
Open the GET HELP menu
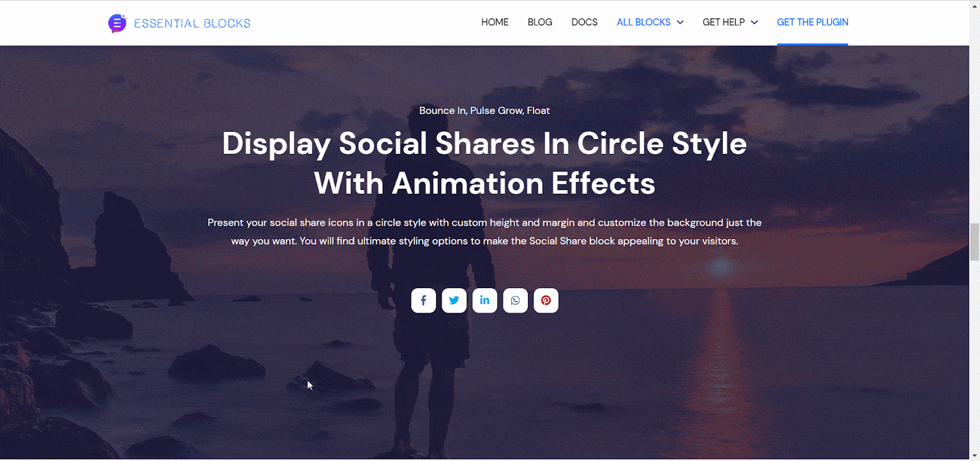723,22
